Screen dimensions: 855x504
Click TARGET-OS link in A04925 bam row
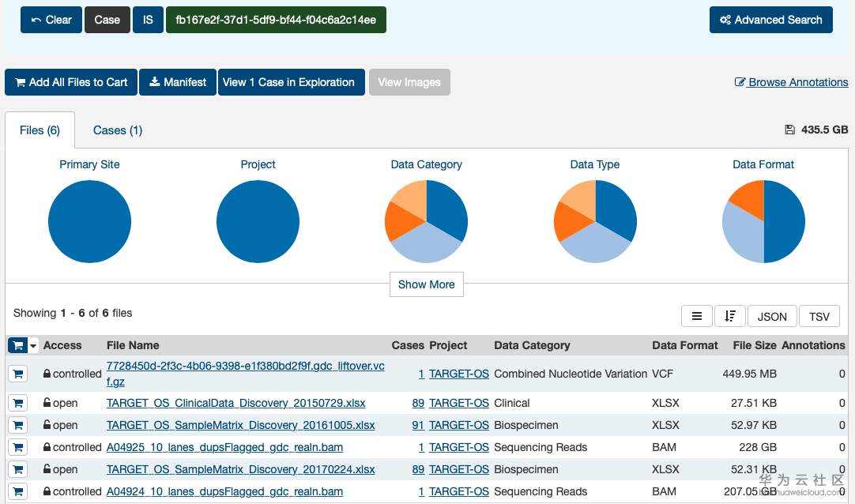tap(458, 447)
